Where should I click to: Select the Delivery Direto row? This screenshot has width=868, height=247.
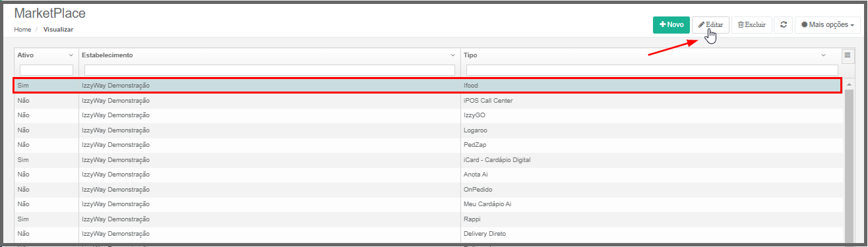[428, 233]
